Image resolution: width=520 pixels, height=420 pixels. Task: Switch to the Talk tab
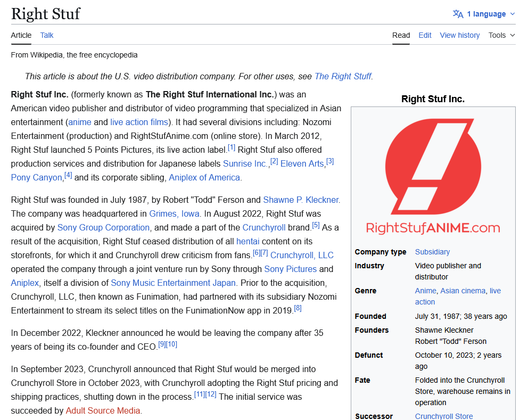pos(47,35)
